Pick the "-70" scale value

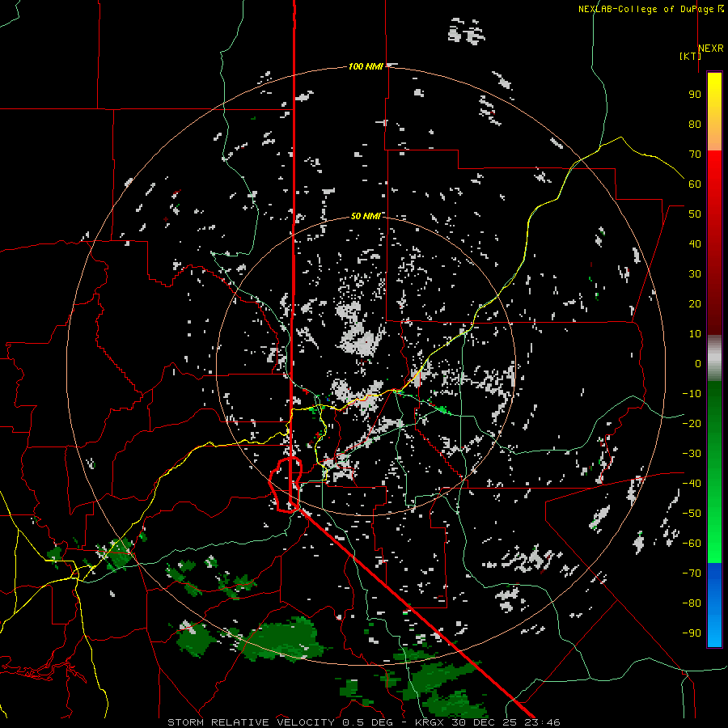tap(692, 574)
